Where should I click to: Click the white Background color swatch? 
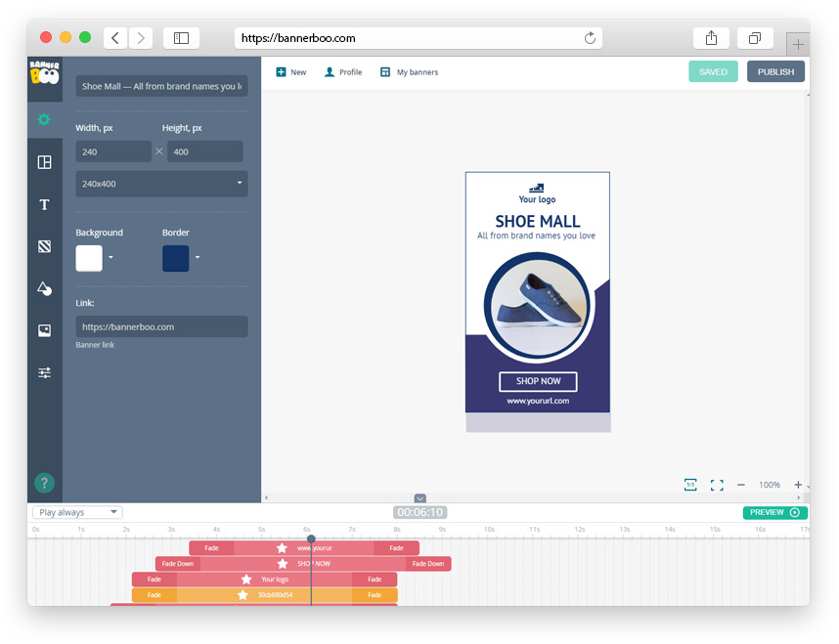[89, 258]
